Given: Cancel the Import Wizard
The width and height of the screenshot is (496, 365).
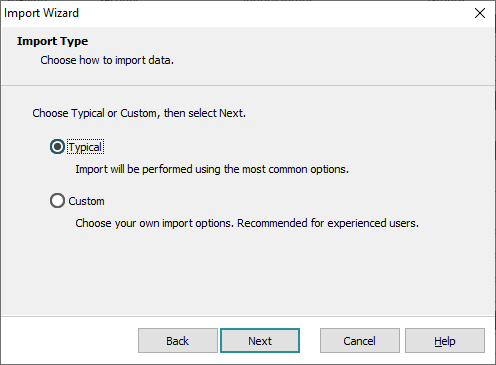Looking at the screenshot, I should point(360,341).
